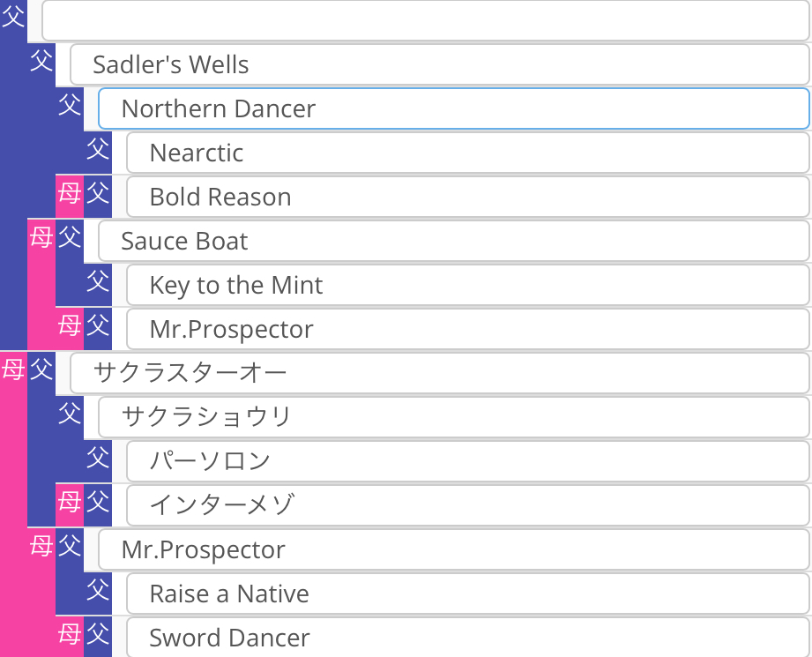
Task: Click the Mr.Prospector field above Raise a Native
Action: coord(453,549)
